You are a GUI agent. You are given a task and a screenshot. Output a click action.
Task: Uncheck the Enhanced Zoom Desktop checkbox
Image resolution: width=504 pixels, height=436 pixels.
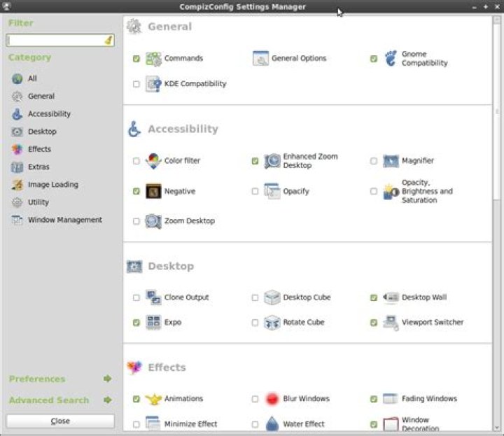pyautogui.click(x=255, y=161)
